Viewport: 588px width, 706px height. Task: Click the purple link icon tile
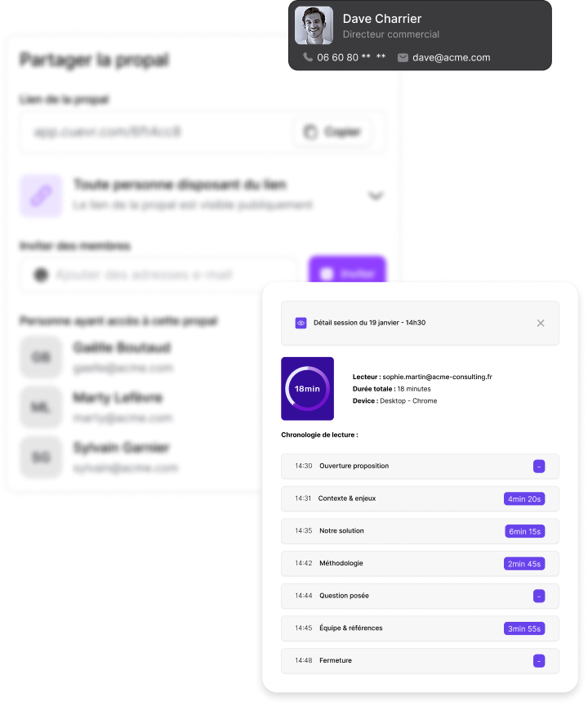pyautogui.click(x=41, y=196)
